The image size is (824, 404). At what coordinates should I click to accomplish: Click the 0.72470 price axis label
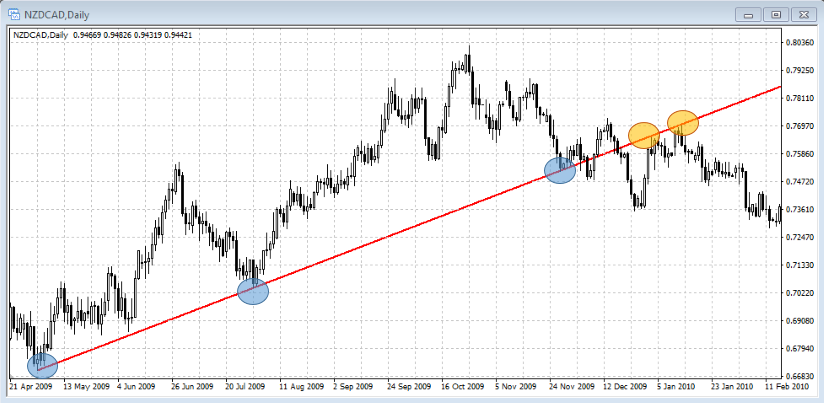[x=800, y=237]
